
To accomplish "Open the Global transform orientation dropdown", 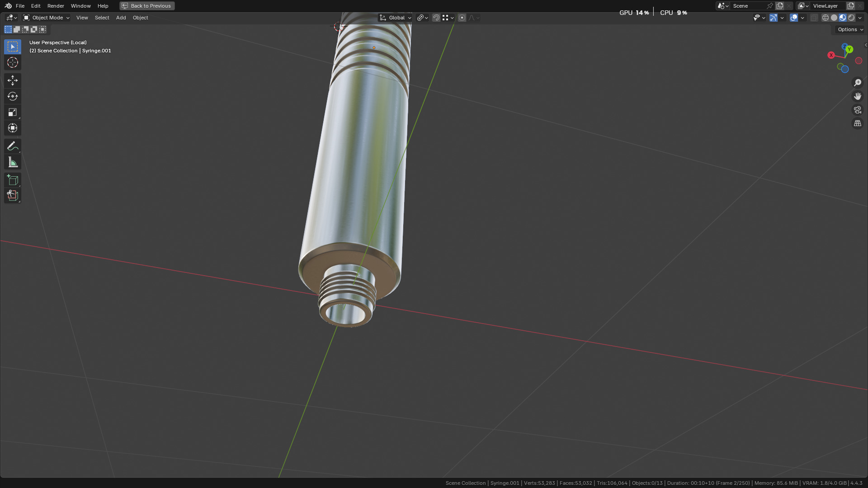I will click(396, 18).
